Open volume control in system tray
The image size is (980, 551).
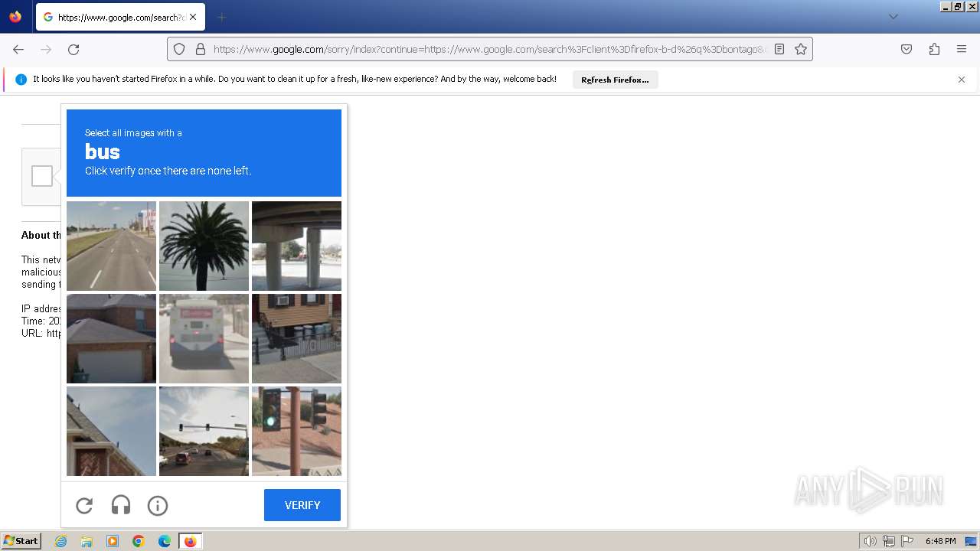pyautogui.click(x=871, y=541)
